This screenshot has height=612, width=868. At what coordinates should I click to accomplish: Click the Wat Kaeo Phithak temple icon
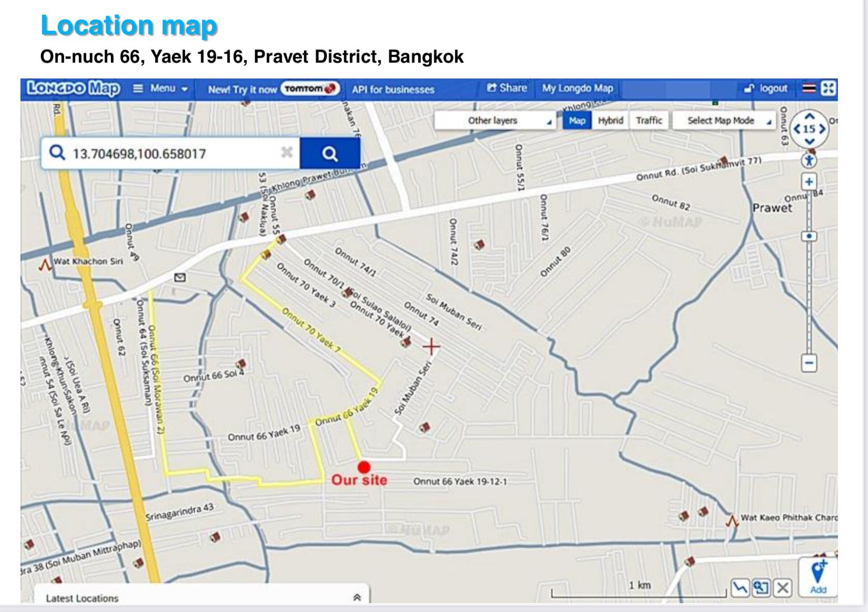click(x=732, y=521)
